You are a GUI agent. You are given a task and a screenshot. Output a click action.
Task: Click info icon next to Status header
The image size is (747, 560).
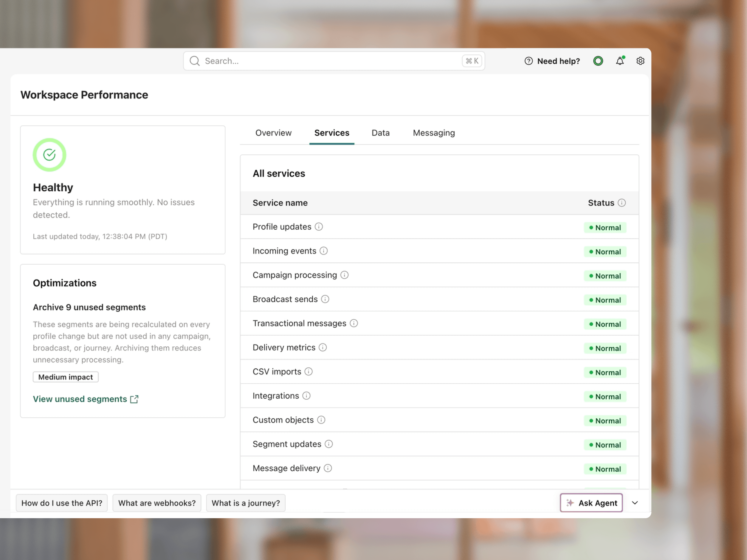click(621, 203)
